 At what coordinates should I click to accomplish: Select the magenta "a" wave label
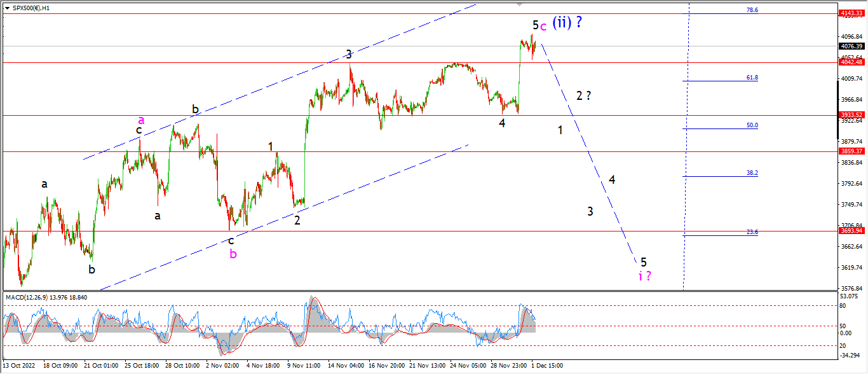(x=141, y=120)
